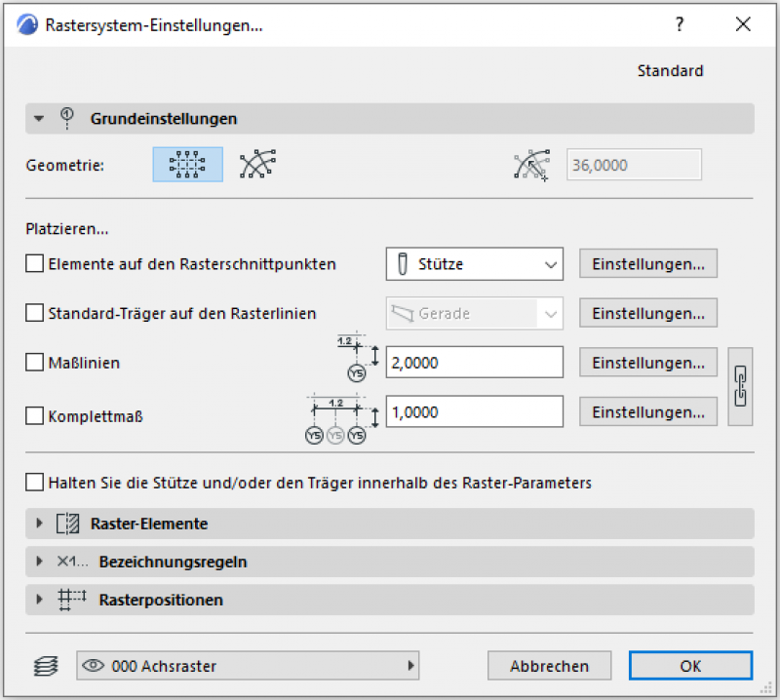Enable Elemente auf den Rasterschnittpunkten checkbox

tap(35, 263)
